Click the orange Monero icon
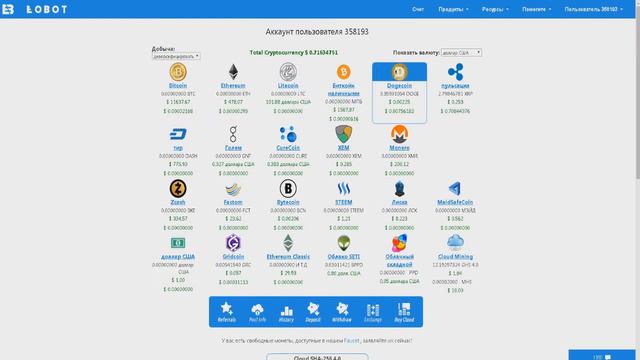The image size is (640, 360). tap(399, 134)
